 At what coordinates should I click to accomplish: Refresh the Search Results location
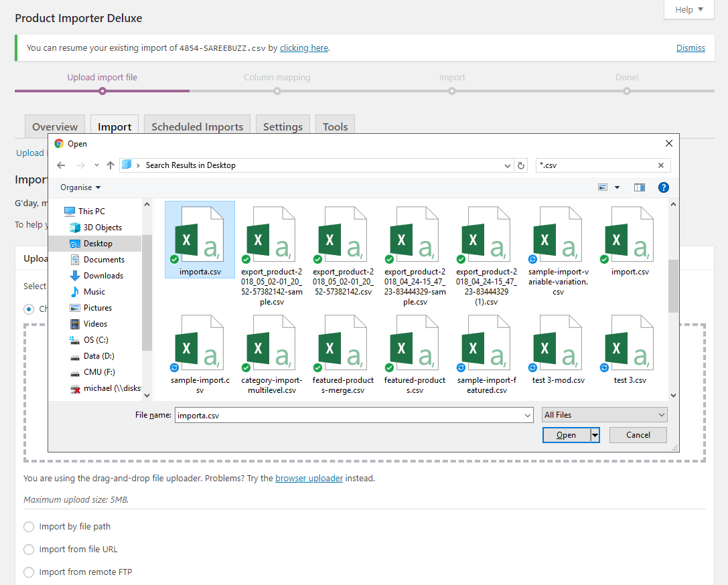521,165
